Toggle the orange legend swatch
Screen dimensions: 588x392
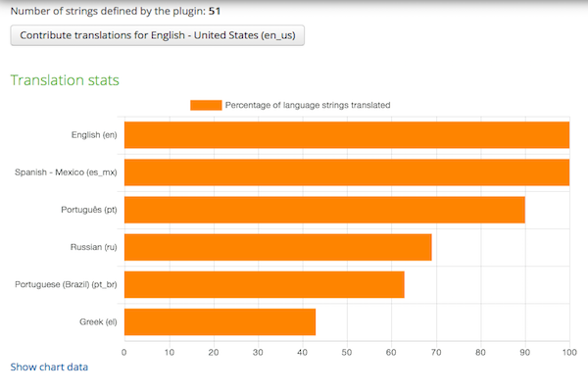click(206, 105)
